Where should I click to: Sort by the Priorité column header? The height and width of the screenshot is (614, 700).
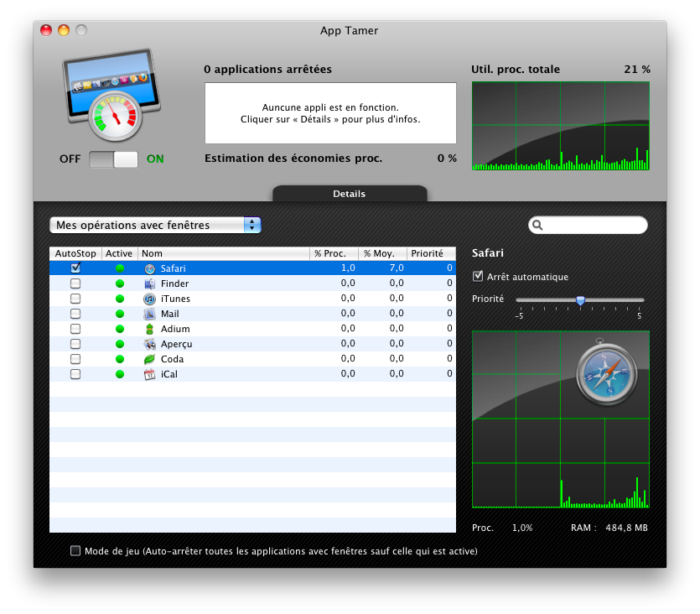tap(431, 253)
